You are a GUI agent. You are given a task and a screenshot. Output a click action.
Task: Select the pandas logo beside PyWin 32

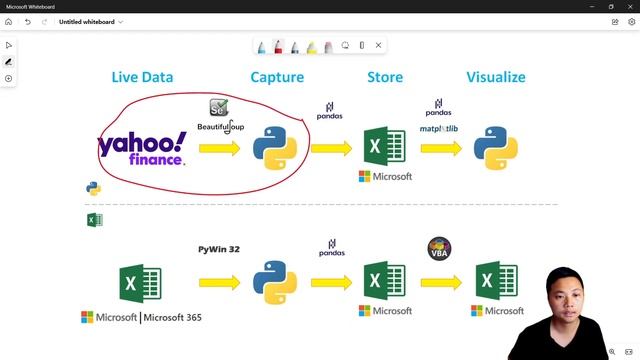332,248
